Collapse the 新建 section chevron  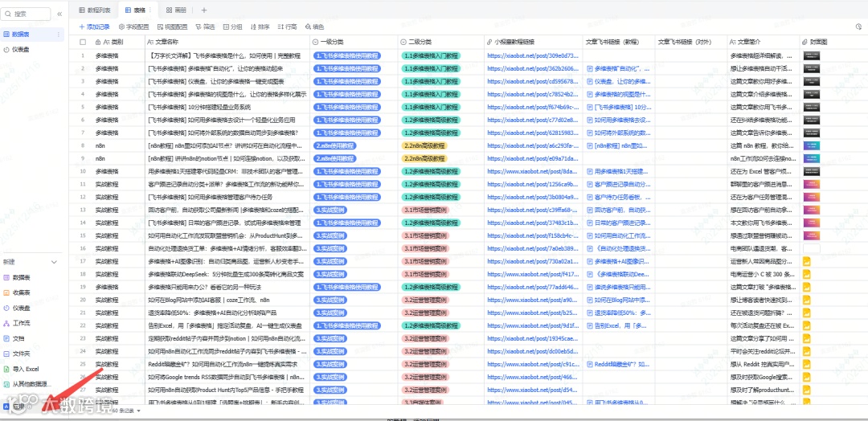(55, 262)
